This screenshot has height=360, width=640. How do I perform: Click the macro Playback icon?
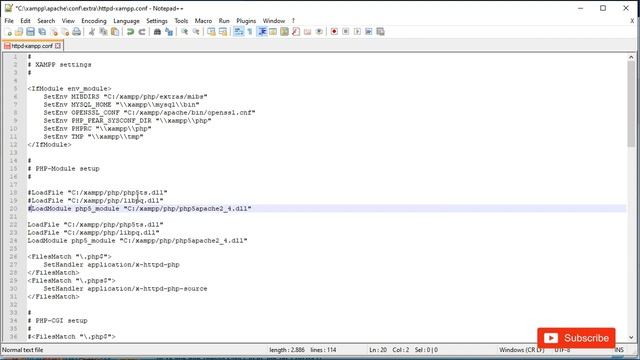click(x=357, y=32)
